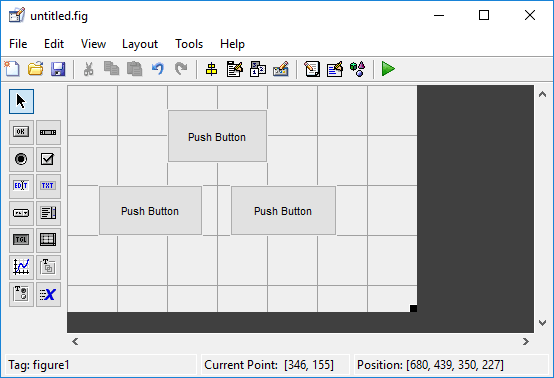The image size is (554, 378).
Task: Click the Copy toolbar icon
Action: (x=111, y=69)
